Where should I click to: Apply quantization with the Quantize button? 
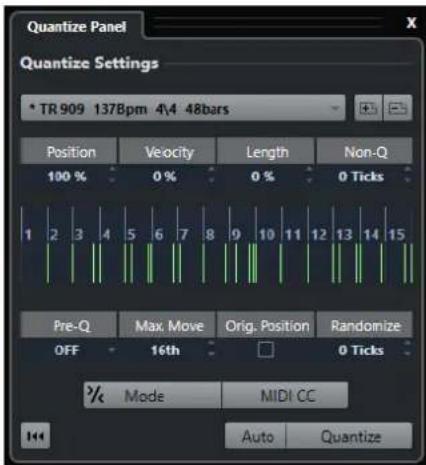click(349, 436)
